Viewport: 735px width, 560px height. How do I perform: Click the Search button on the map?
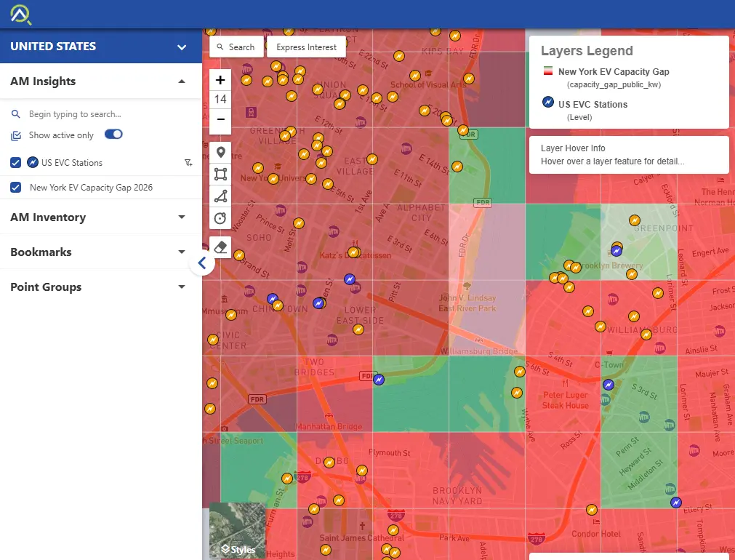click(x=236, y=47)
